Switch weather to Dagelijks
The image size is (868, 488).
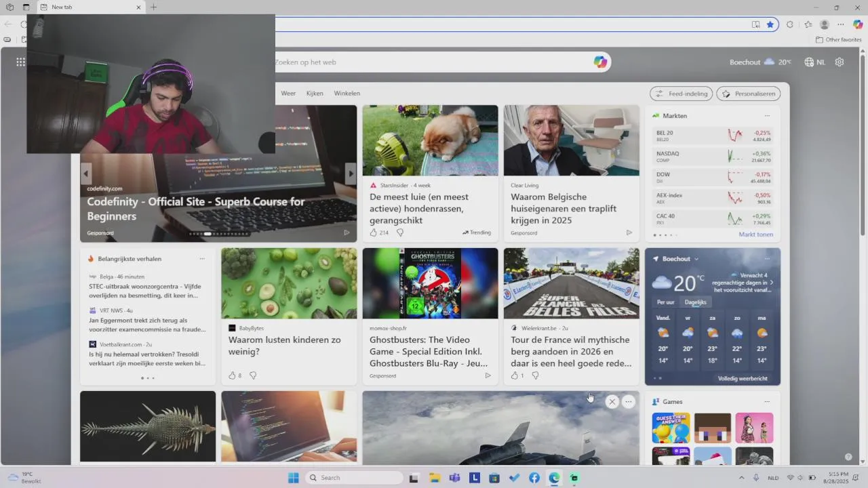(696, 302)
